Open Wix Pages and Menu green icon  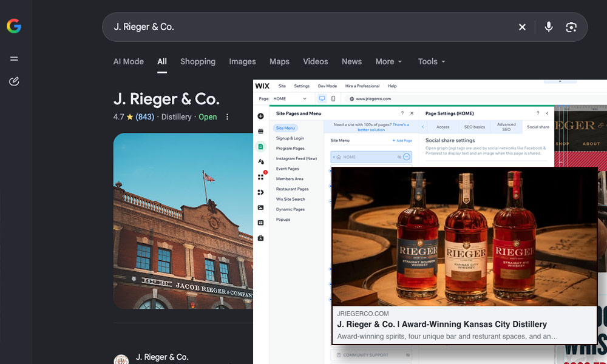[260, 147]
